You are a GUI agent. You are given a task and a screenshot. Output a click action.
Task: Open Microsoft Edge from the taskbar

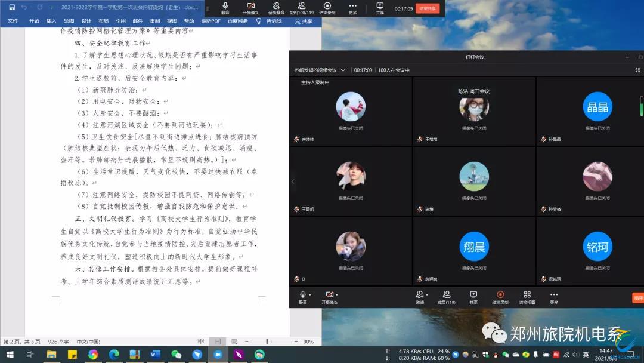(114, 355)
